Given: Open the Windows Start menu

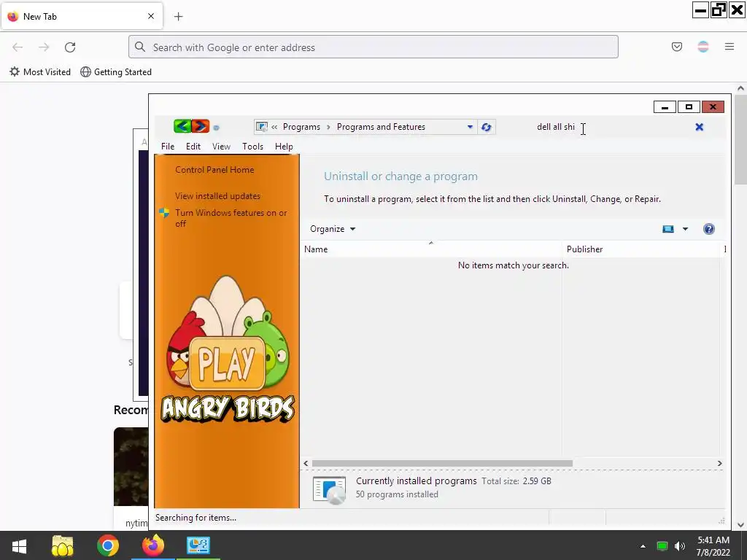Looking at the screenshot, I should point(19,545).
